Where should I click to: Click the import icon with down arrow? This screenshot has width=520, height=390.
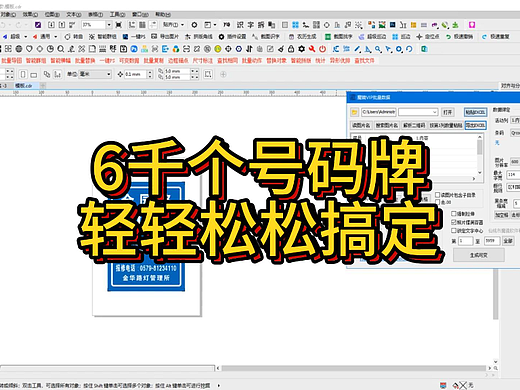(51, 25)
